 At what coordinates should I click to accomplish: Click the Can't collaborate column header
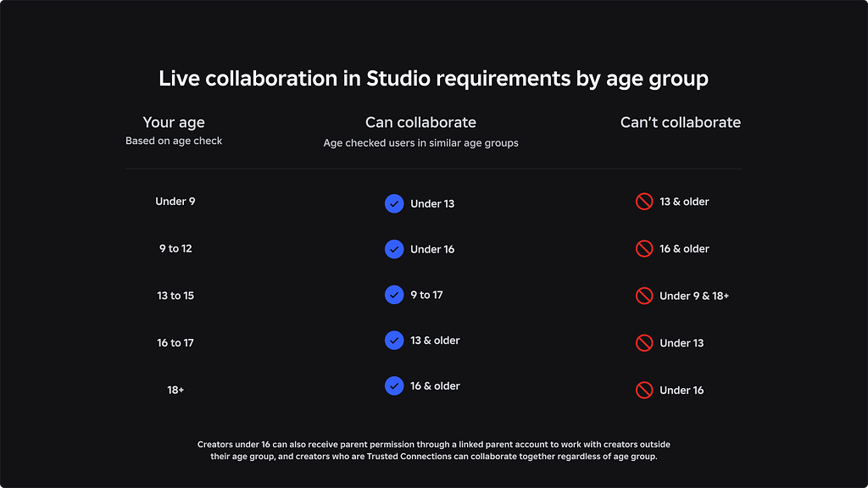681,123
